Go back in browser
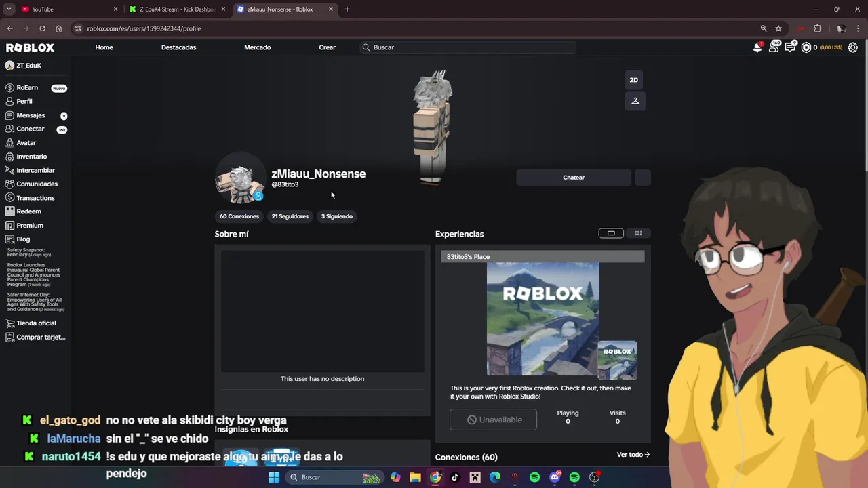Viewport: 868px width, 488px height. point(9,28)
